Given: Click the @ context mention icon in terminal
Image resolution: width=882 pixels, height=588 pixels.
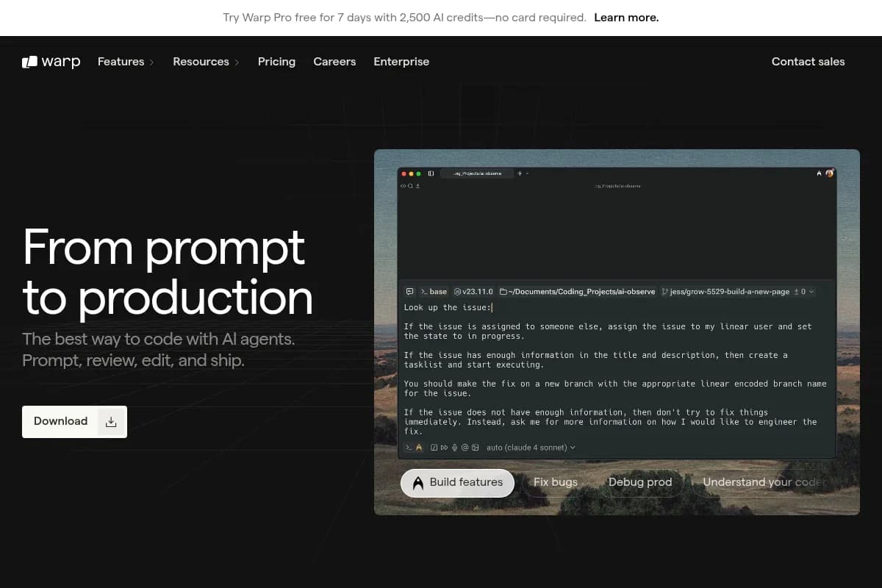Looking at the screenshot, I should point(465,447).
